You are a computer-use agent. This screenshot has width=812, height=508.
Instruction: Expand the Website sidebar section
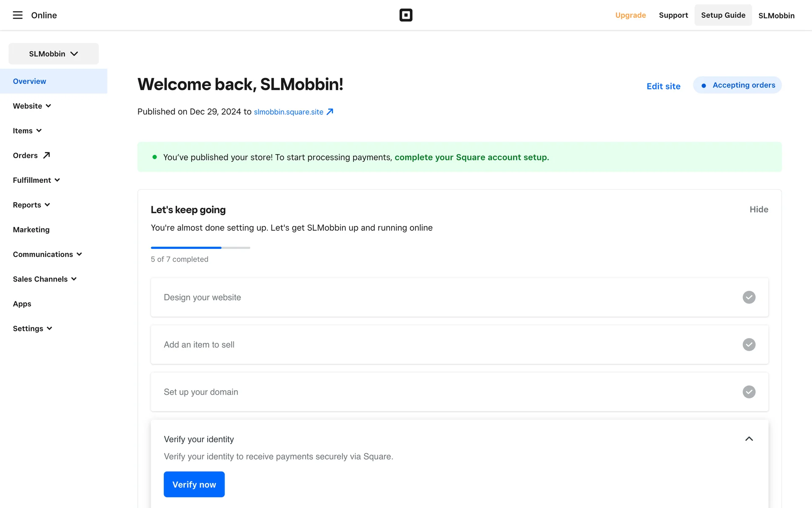(x=32, y=106)
